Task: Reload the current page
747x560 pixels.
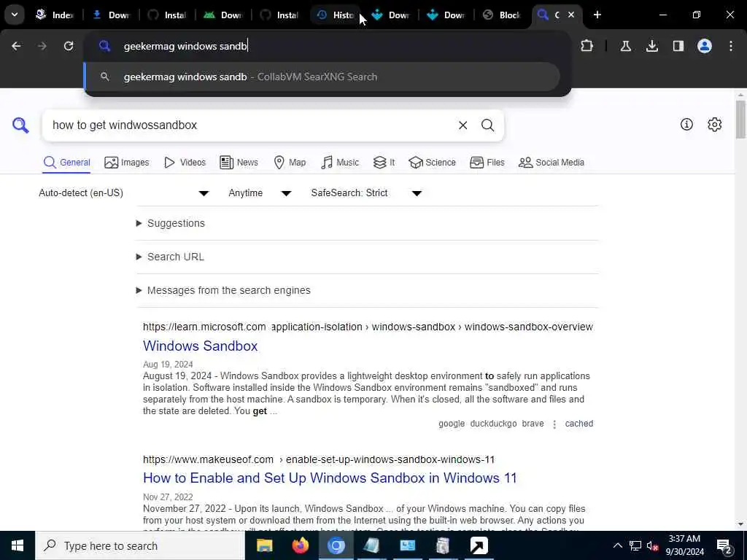Action: 69,46
